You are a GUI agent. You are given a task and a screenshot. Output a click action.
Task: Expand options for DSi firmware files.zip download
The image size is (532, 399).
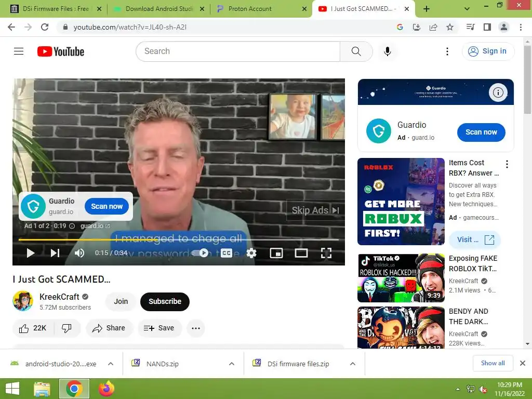point(353,364)
